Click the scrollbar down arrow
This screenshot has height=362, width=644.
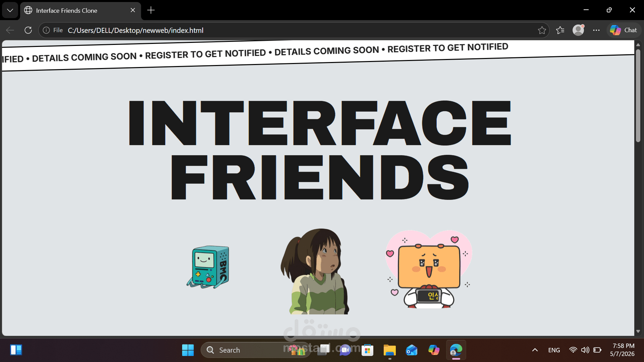638,331
